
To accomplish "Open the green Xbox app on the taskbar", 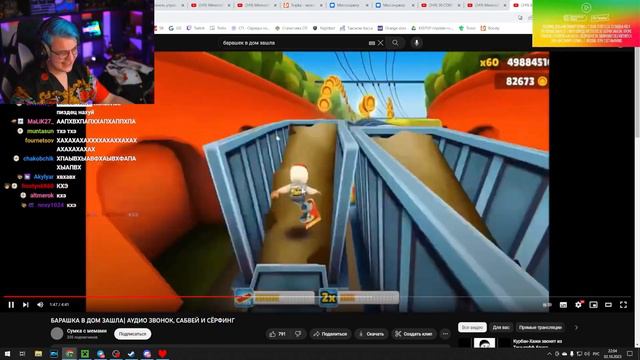I will (x=85, y=353).
